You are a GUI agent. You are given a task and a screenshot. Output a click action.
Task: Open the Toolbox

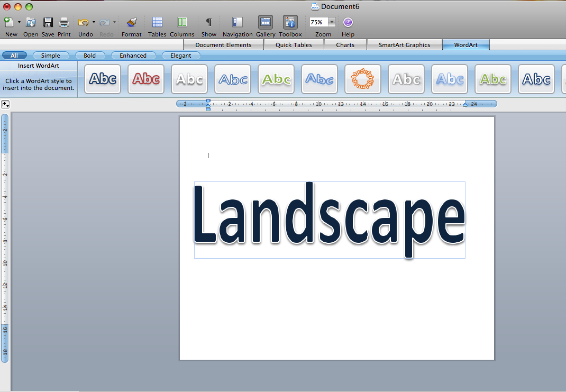pos(290,23)
